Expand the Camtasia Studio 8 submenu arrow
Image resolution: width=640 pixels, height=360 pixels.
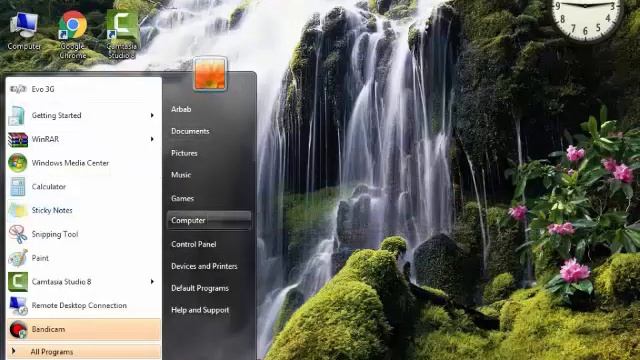152,282
